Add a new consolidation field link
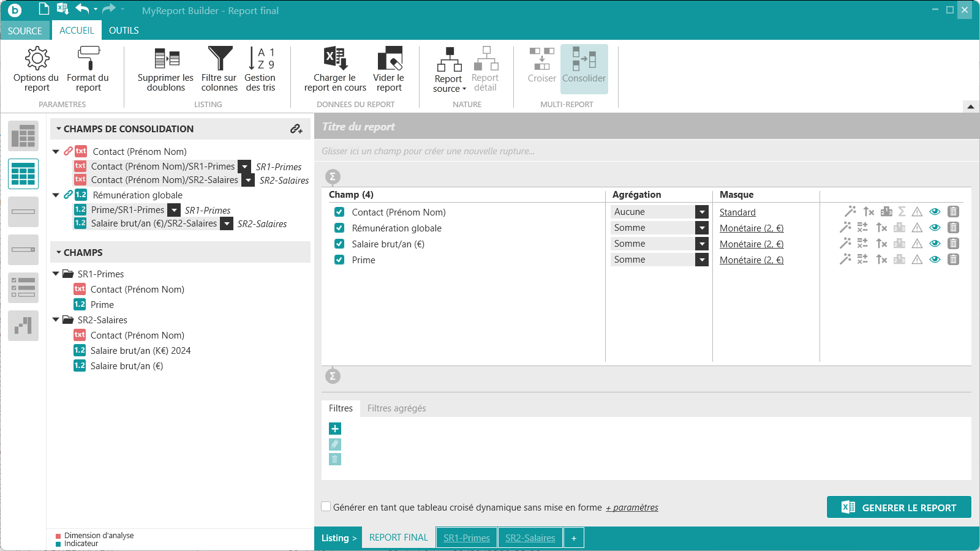Image resolution: width=980 pixels, height=551 pixels. [x=296, y=129]
